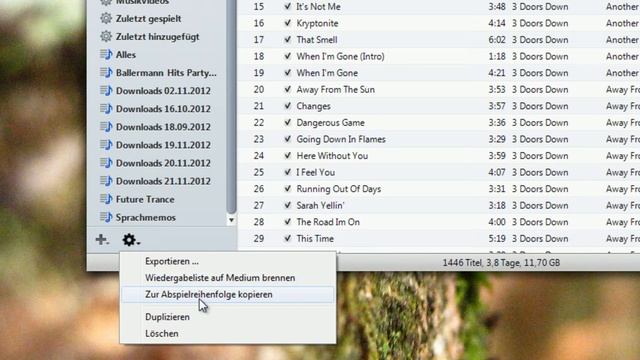This screenshot has width=640, height=360.
Task: Click playlist icon beside Alles
Action: (x=106, y=54)
